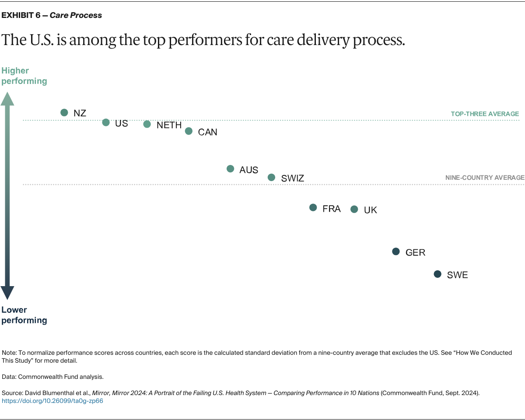Click the downward arrowhead of performance axis
Viewport: 525px width, 420px height.
click(x=7, y=292)
